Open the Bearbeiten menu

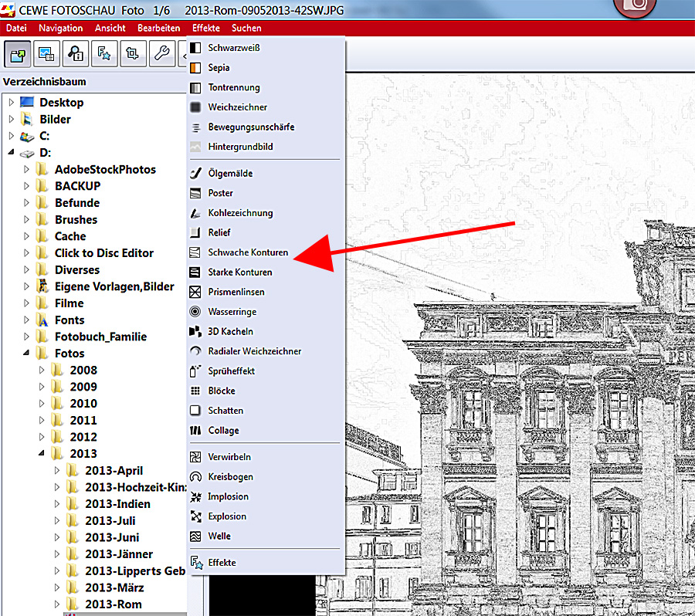point(159,28)
